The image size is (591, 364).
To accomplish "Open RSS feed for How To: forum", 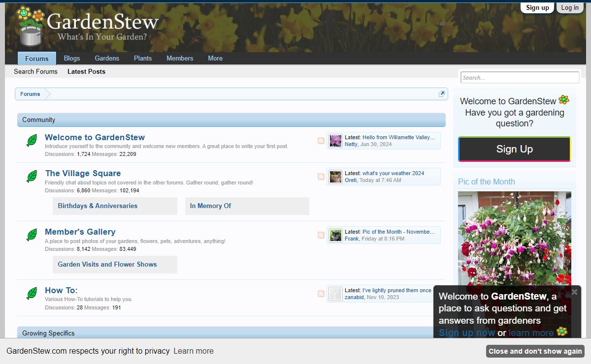I will pyautogui.click(x=321, y=294).
